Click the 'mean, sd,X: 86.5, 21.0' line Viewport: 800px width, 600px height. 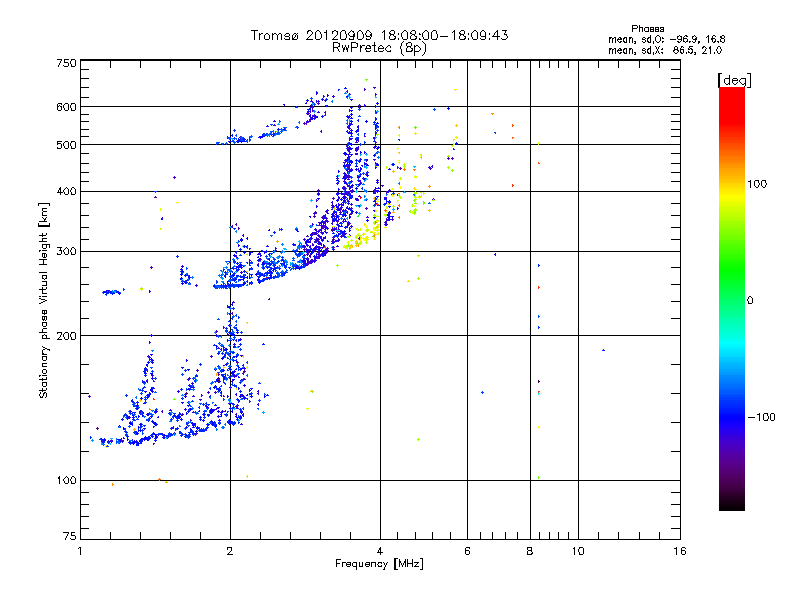click(665, 50)
